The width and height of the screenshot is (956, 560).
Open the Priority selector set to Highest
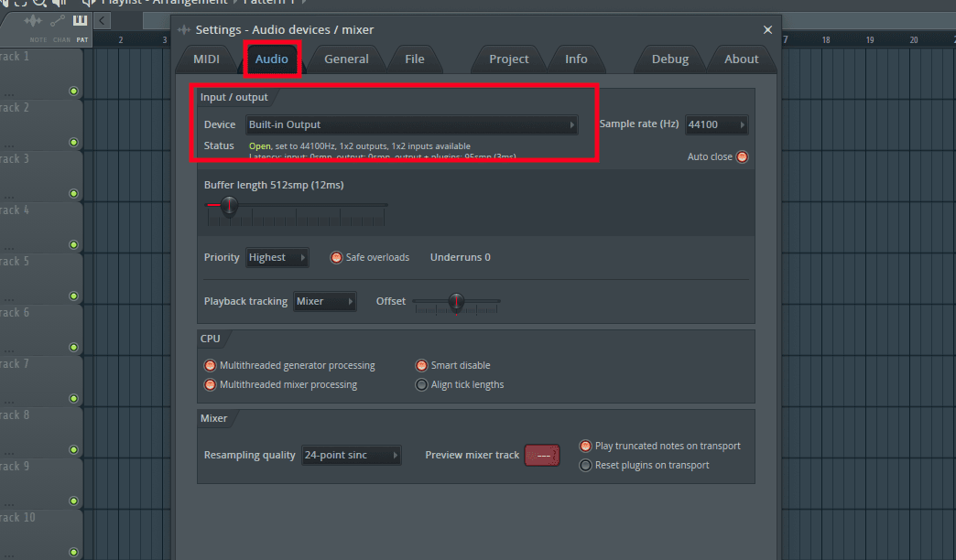coord(277,257)
